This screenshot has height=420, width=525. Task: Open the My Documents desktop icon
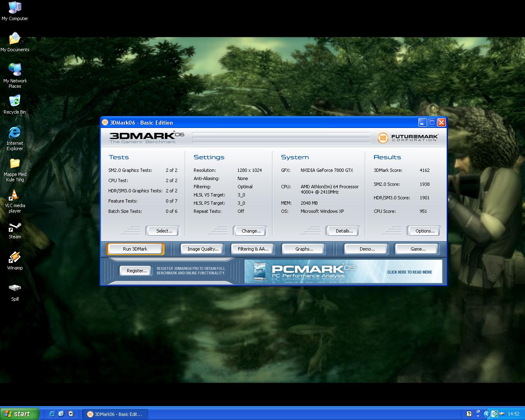coord(15,42)
